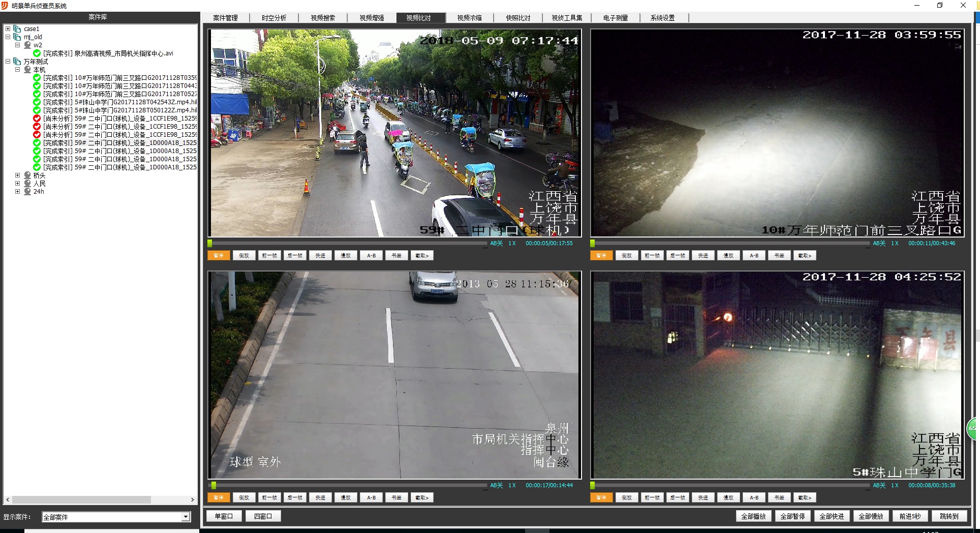Click the bottom-left video progress slider
This screenshot has height=533, width=980.
[348, 486]
